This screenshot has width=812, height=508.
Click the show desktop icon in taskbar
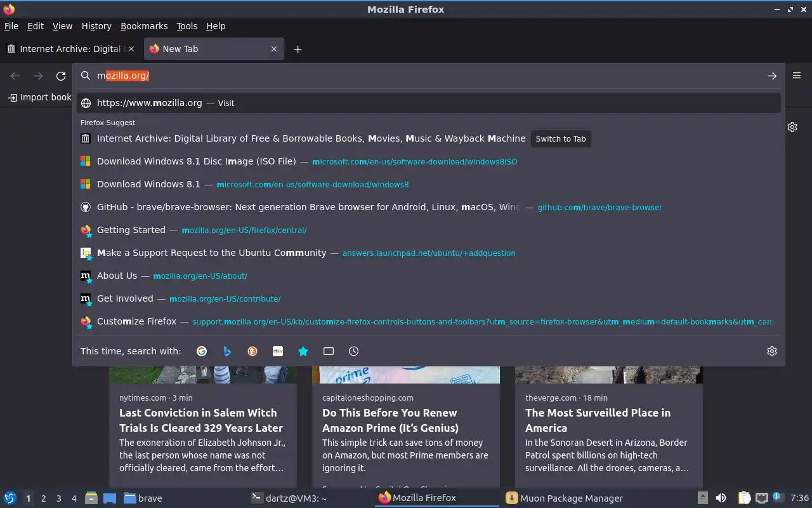click(x=109, y=498)
